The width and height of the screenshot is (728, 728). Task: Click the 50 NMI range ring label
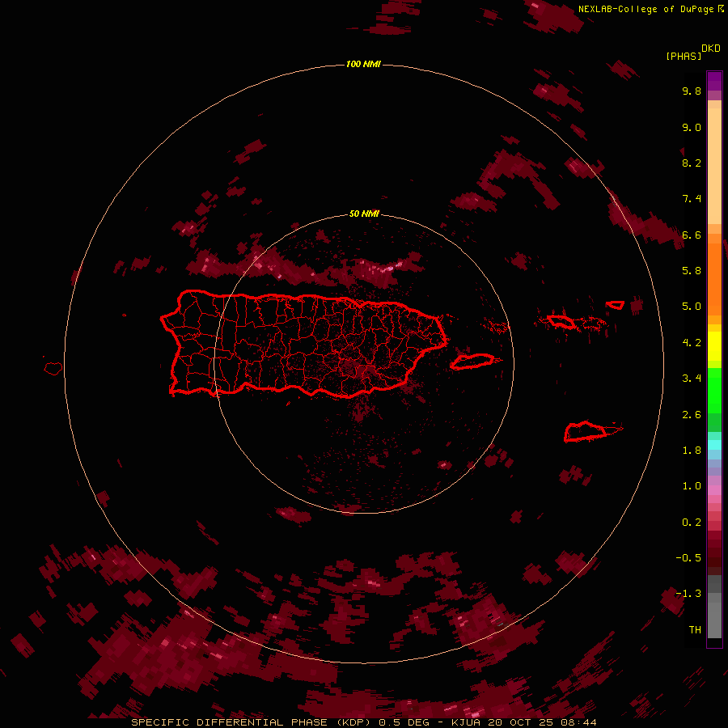(364, 214)
